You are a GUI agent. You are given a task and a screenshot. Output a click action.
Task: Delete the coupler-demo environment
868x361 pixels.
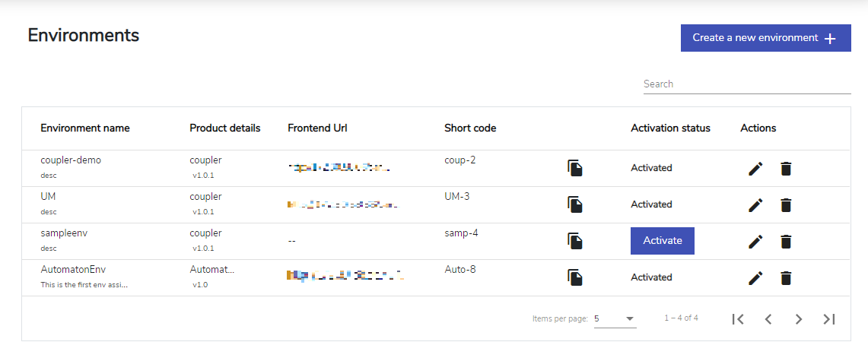point(786,169)
